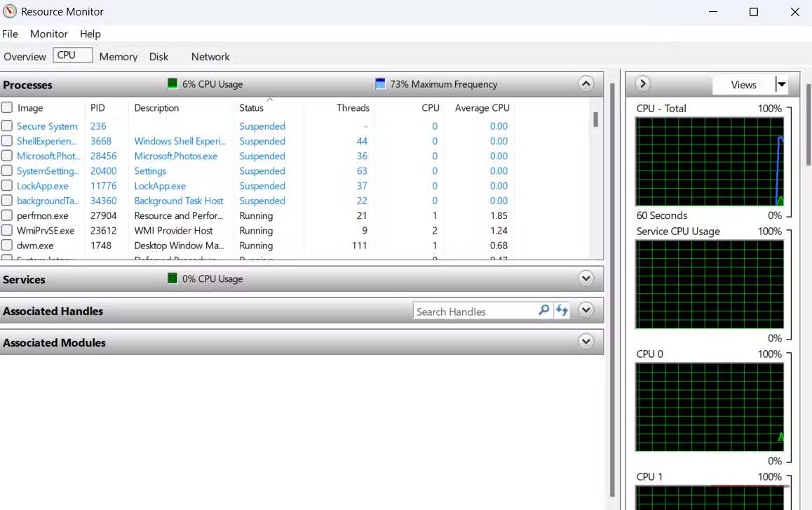Collapse the graphs pane with arrow button
The width and height of the screenshot is (812, 510).
tap(642, 84)
